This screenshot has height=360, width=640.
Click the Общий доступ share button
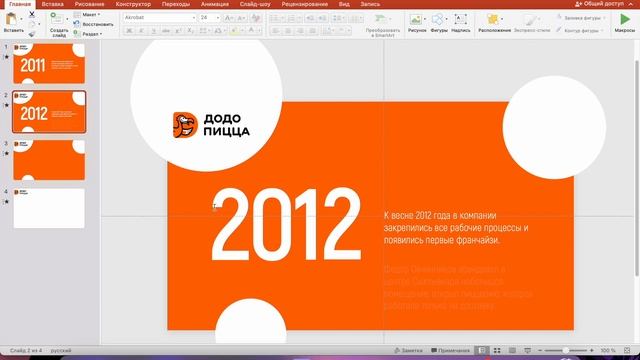click(599, 4)
